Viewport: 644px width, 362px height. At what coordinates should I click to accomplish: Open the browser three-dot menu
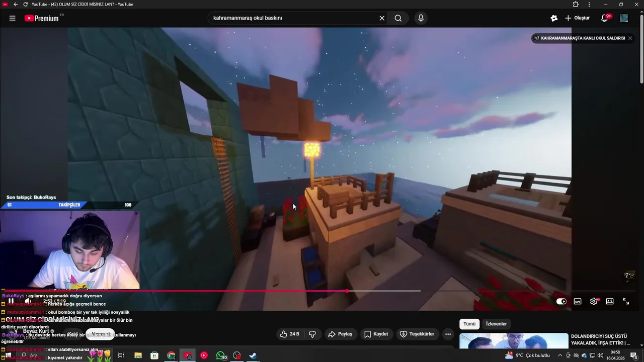click(x=589, y=4)
